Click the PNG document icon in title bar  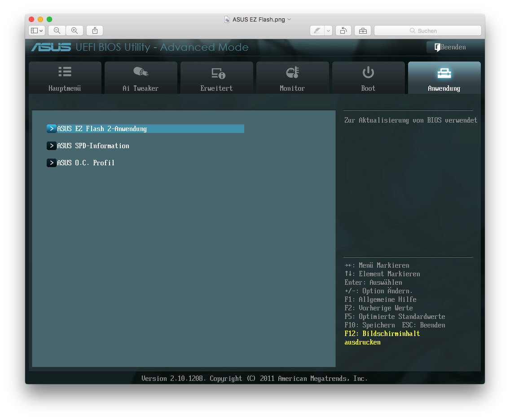tap(227, 19)
